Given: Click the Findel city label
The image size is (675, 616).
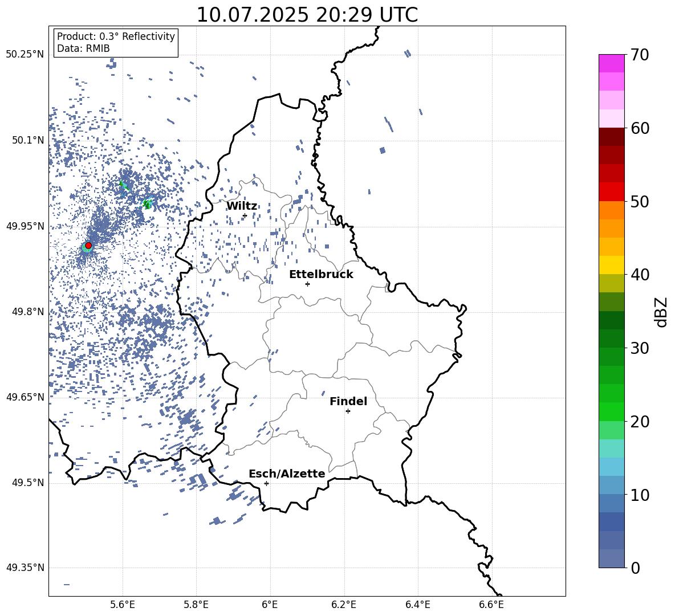Looking at the screenshot, I should 348,401.
